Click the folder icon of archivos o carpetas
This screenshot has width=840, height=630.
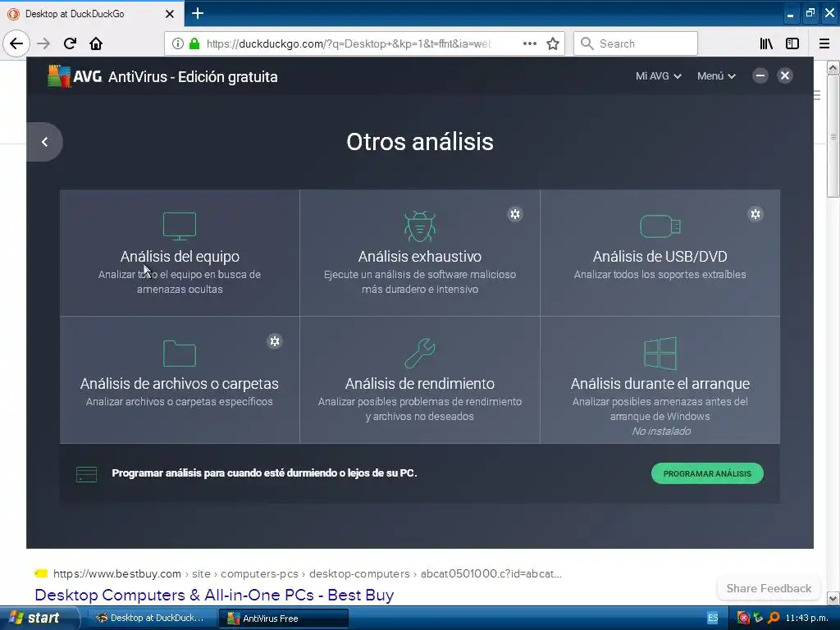pyautogui.click(x=180, y=354)
